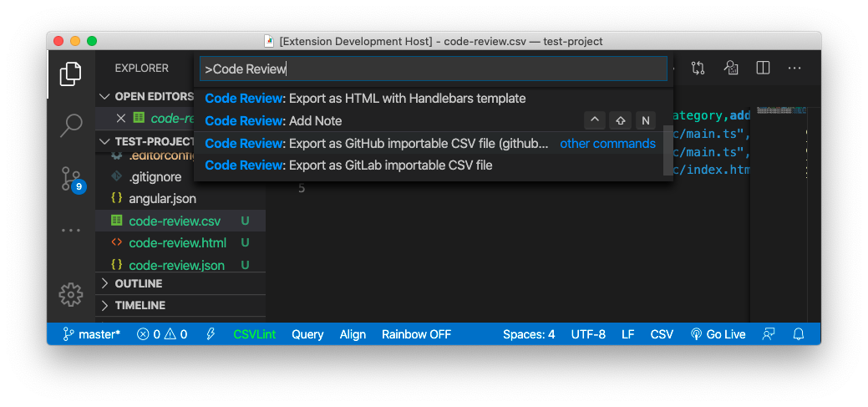Viewport: 868px width, 407px height.
Task: Click the feedback status bar icon
Action: [769, 334]
